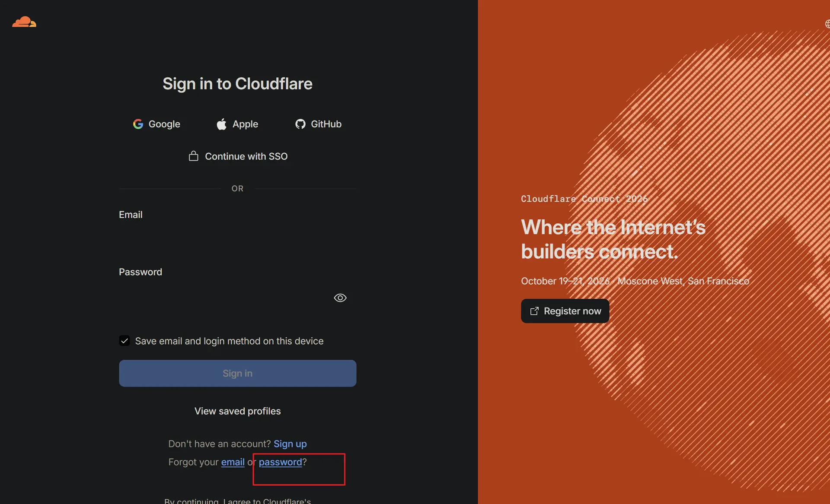Sign in with GitHub
The image size is (830, 504).
pyautogui.click(x=318, y=124)
